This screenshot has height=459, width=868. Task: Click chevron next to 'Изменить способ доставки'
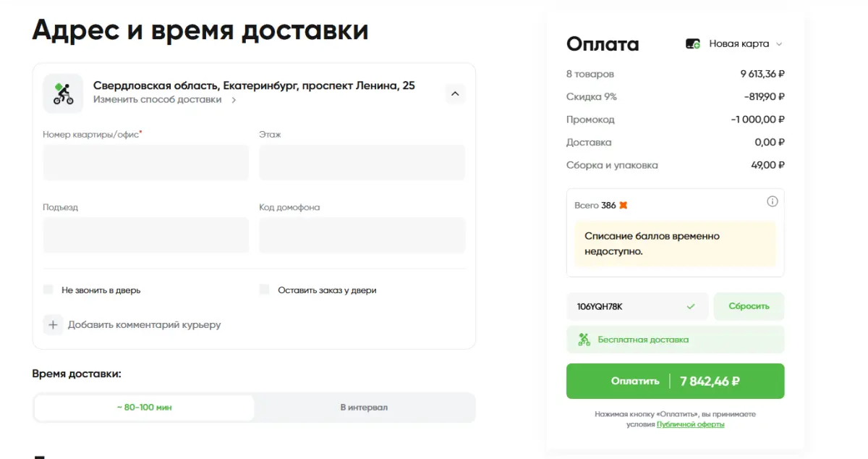tap(234, 100)
